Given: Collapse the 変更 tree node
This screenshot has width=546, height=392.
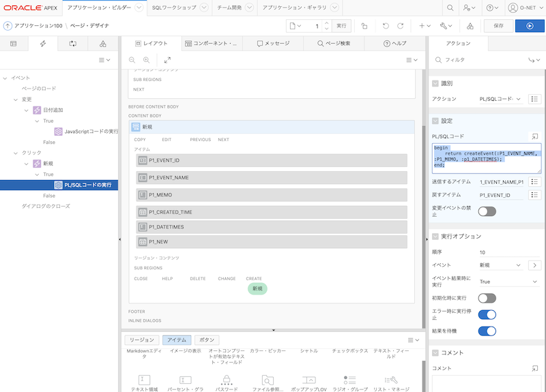Looking at the screenshot, I should 15,100.
